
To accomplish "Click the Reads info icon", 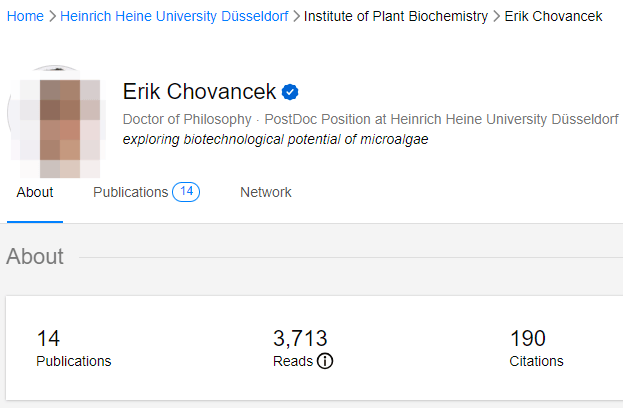I will [325, 361].
